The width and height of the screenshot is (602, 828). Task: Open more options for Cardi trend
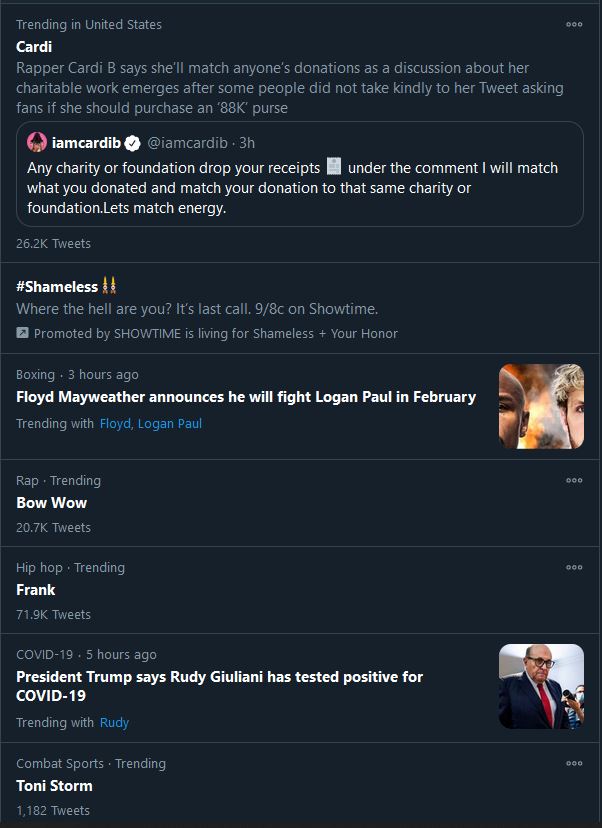(x=574, y=24)
